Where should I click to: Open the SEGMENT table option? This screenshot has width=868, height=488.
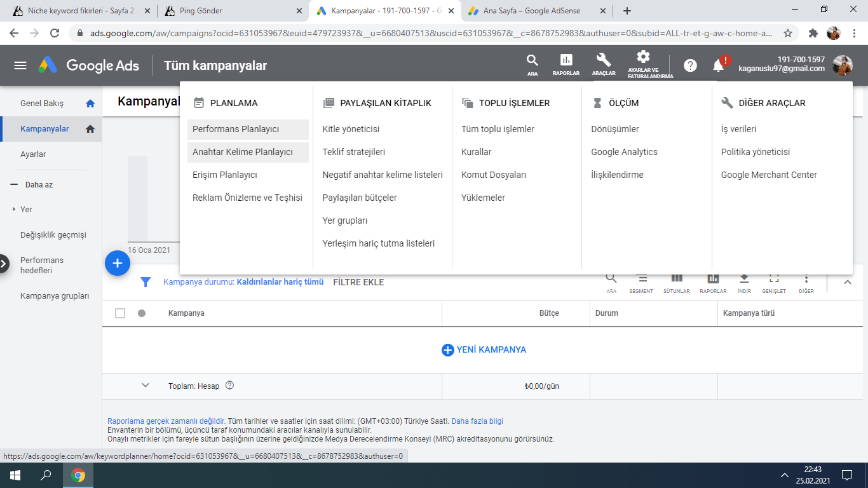point(641,283)
